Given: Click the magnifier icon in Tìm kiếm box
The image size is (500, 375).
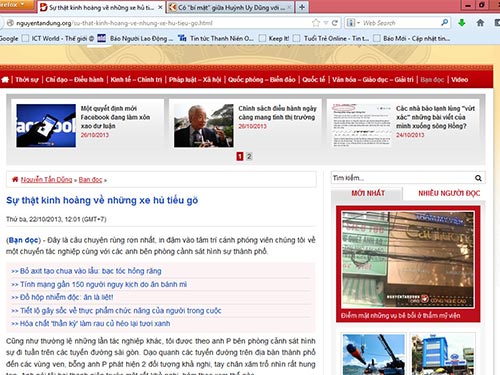Looking at the screenshot, I should click(478, 178).
